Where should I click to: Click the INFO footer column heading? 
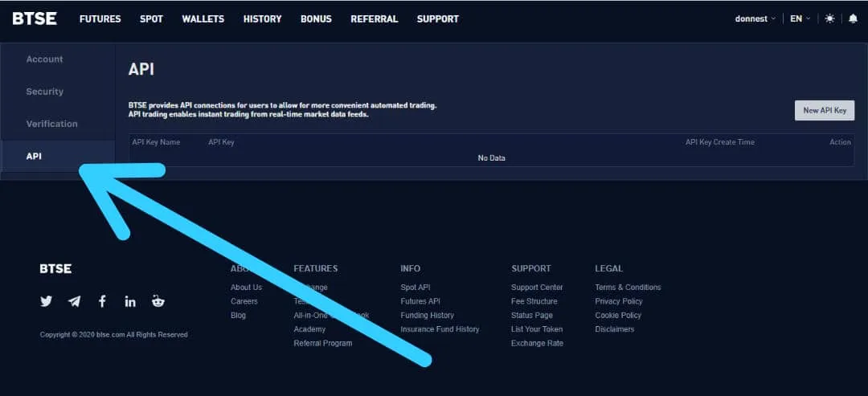click(x=410, y=268)
